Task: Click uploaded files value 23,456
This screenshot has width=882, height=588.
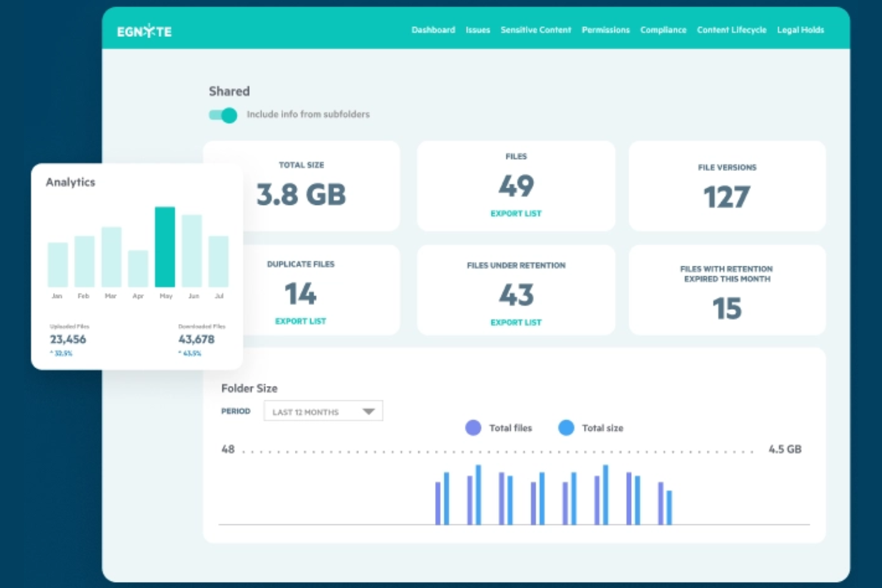Action: [68, 340]
